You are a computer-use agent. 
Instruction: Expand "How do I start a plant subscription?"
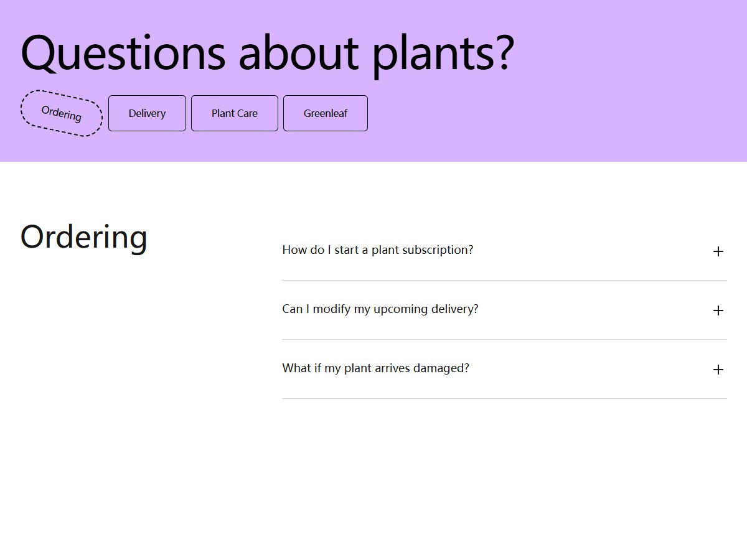coord(504,251)
